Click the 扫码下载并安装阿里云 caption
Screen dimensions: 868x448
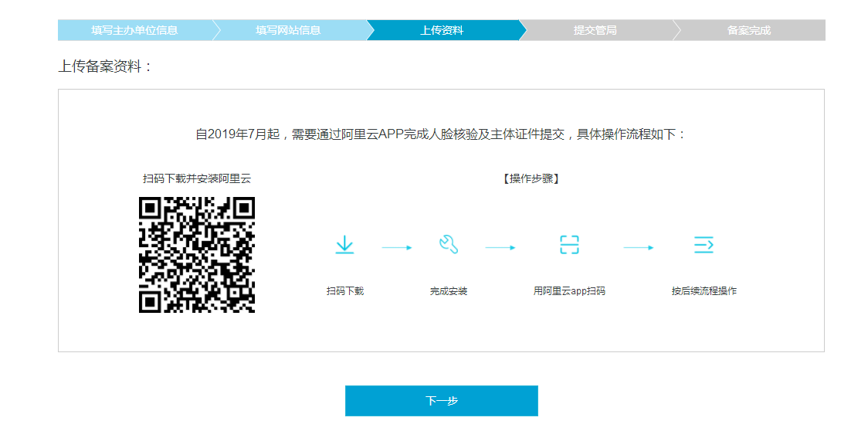click(196, 178)
